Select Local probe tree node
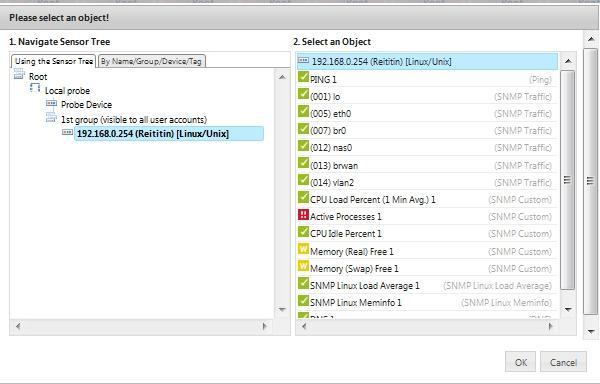600x384 pixels. click(x=67, y=91)
